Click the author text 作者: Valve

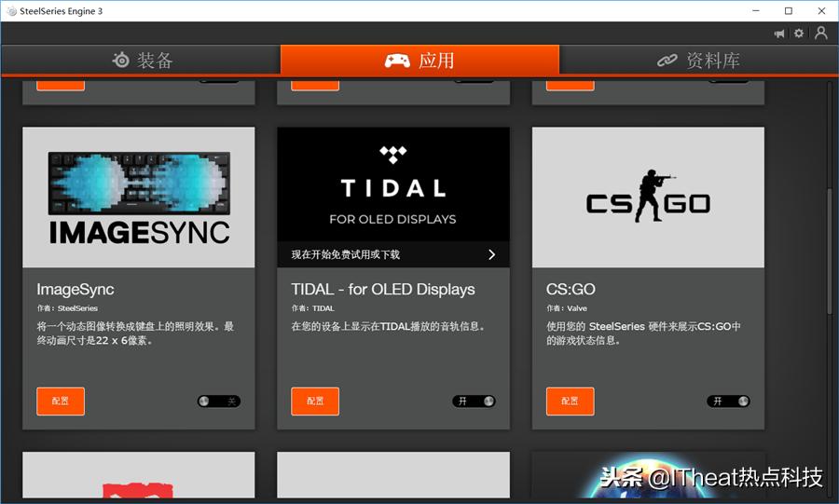point(567,308)
